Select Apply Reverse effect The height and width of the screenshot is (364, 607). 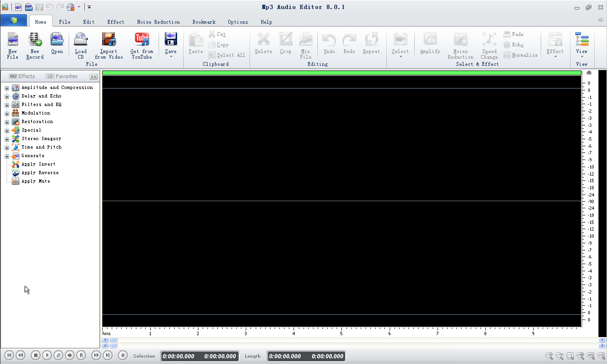coord(40,173)
